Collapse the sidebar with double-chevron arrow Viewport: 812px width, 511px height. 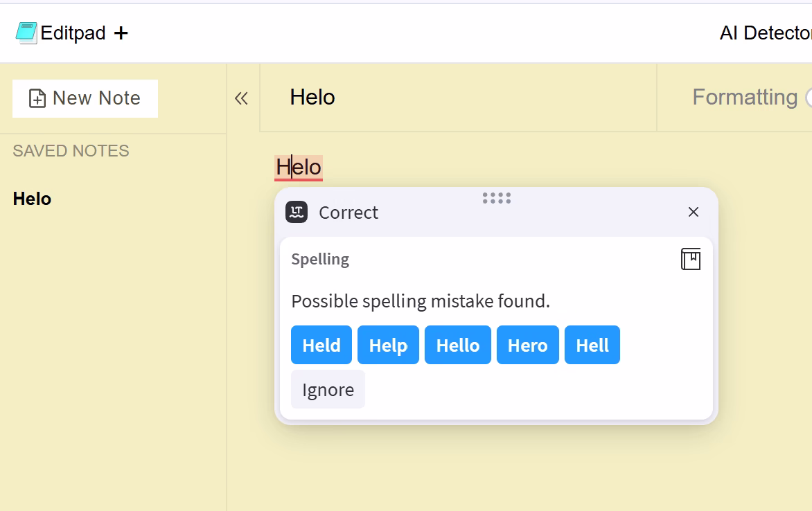(x=241, y=98)
